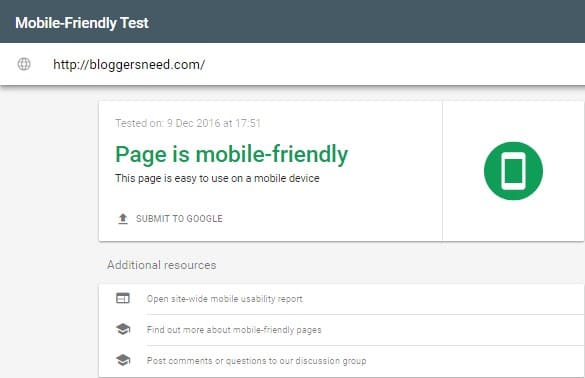Click empty dark header bar beside the title
This screenshot has width=585, height=378.
366,22
